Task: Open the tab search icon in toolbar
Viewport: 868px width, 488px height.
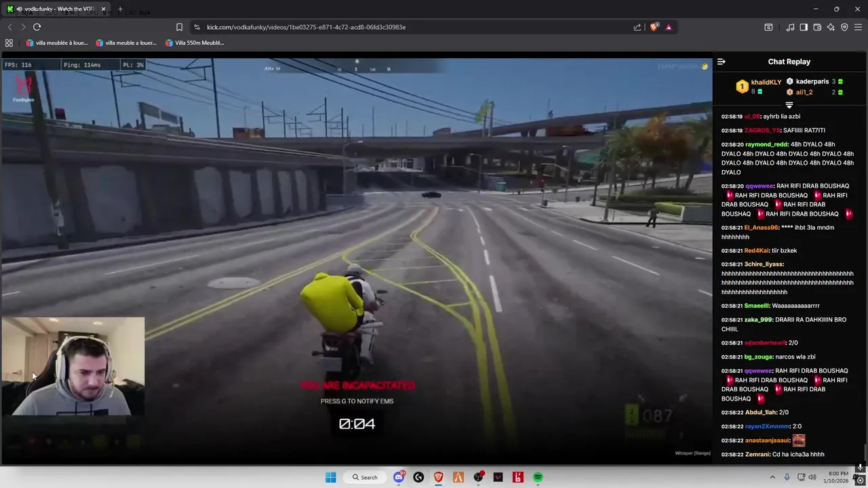Action: pos(768,27)
